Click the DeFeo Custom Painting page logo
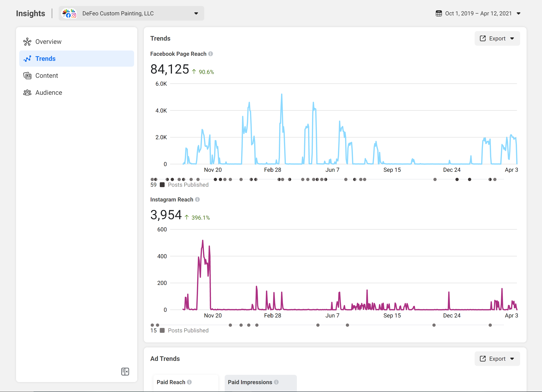The height and width of the screenshot is (392, 542). click(x=69, y=13)
